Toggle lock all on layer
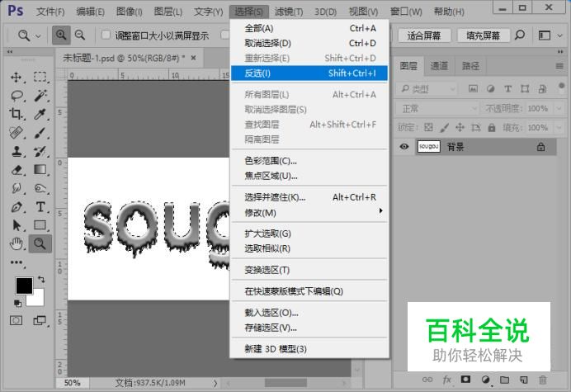The image size is (571, 392). pyautogui.click(x=492, y=128)
